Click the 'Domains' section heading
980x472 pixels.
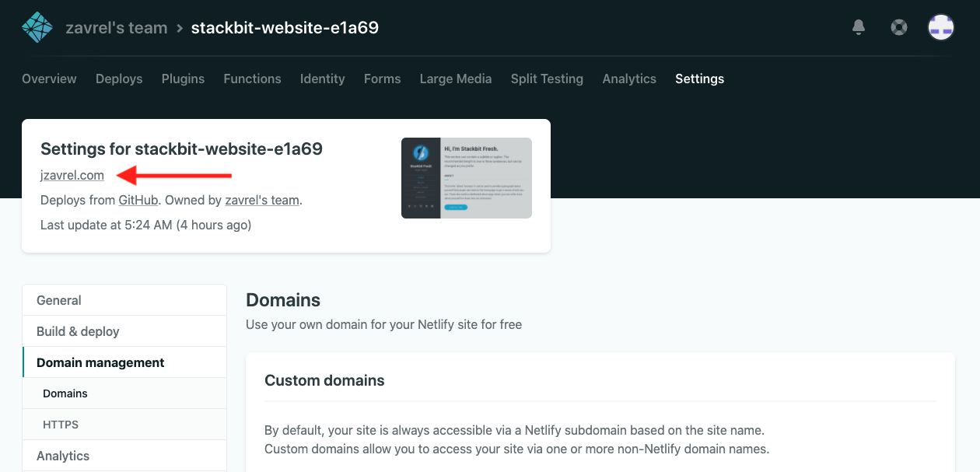click(283, 300)
